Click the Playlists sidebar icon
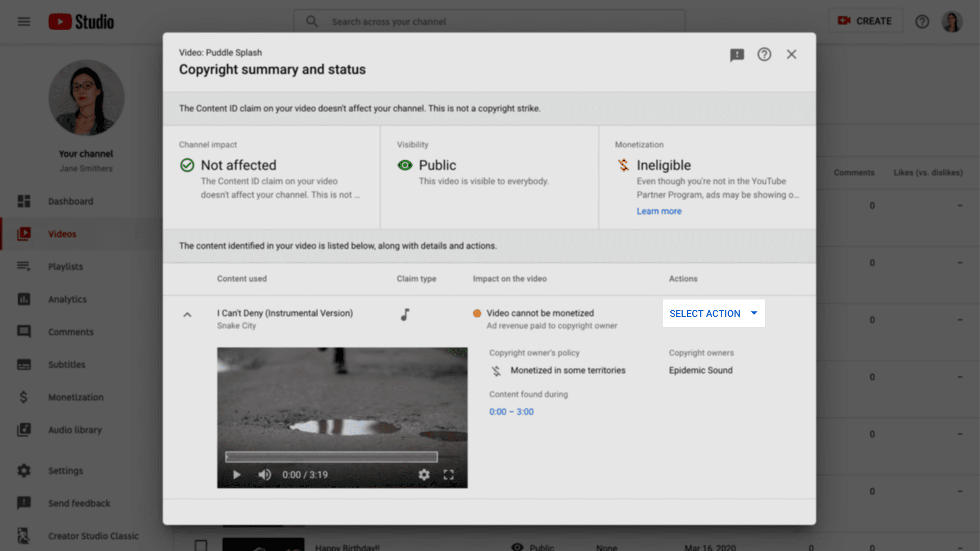The width and height of the screenshot is (980, 551). click(x=24, y=266)
